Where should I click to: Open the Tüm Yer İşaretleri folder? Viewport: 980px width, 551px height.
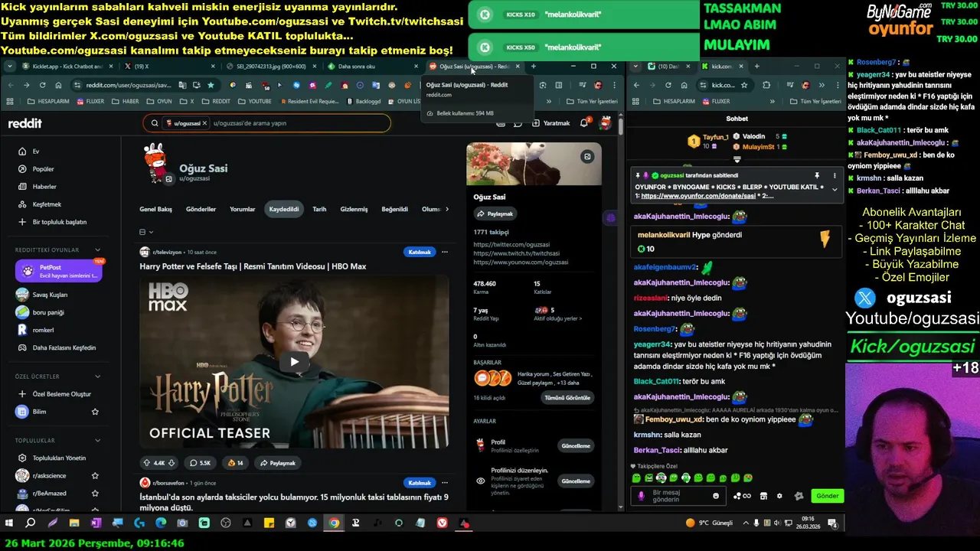click(x=592, y=101)
